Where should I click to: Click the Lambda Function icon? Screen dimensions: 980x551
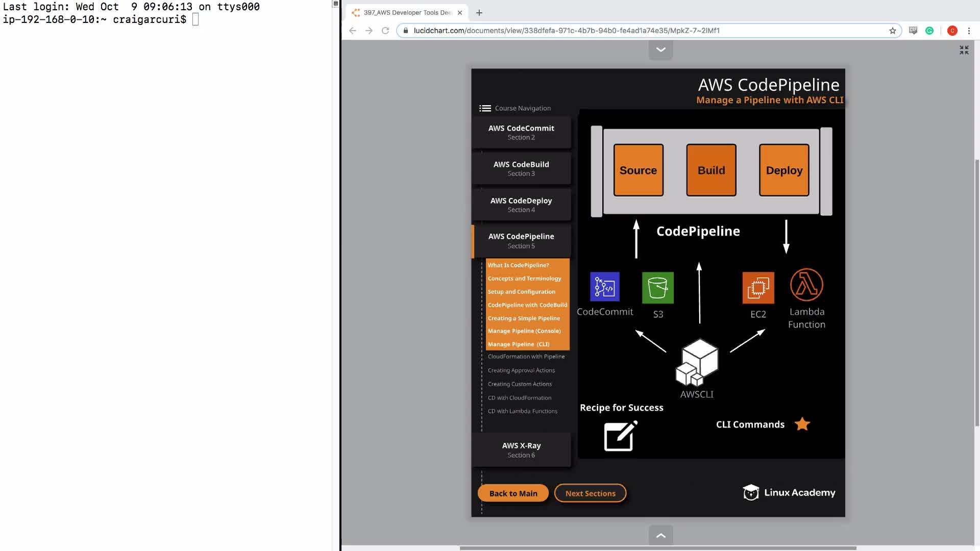806,285
